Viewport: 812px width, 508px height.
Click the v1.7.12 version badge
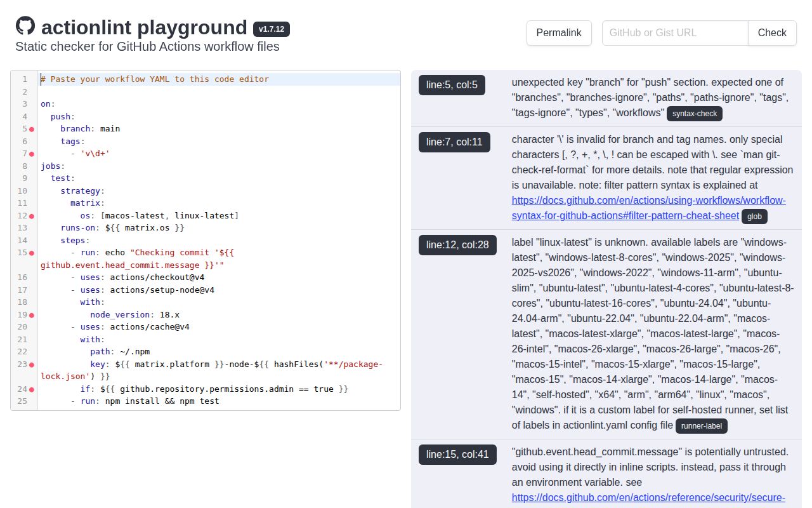[x=272, y=29]
